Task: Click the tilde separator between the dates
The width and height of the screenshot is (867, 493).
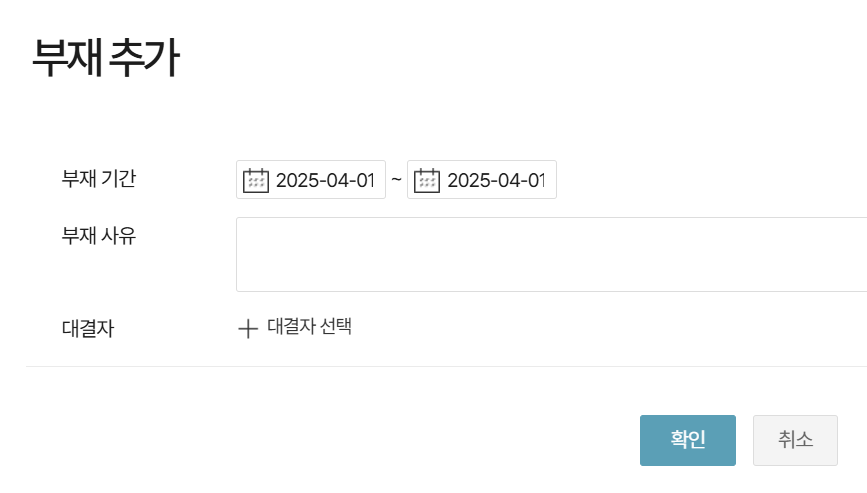Action: coord(396,179)
